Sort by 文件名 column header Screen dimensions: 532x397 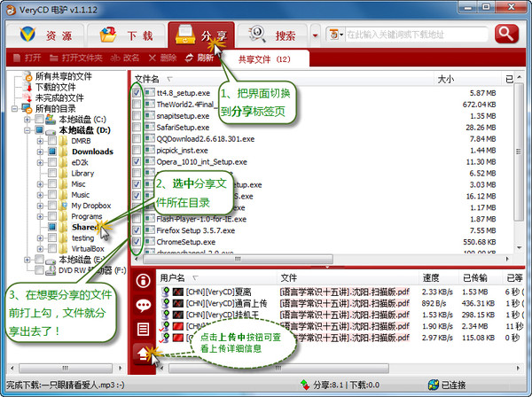(146, 80)
